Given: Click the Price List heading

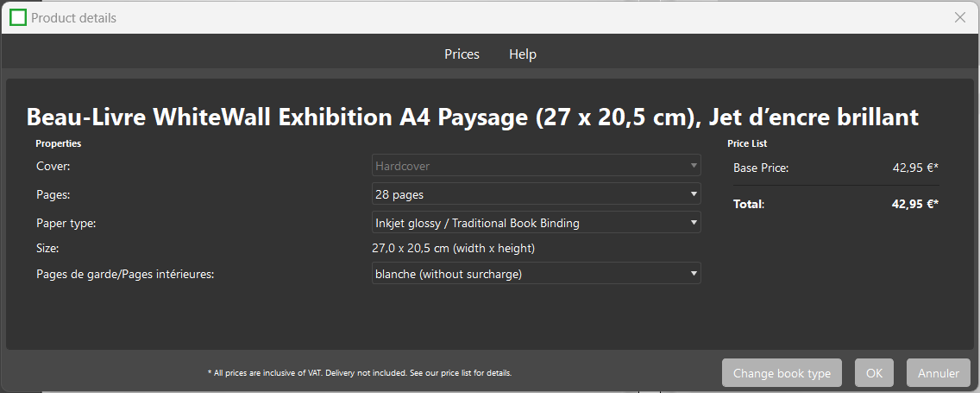Looking at the screenshot, I should click(747, 144).
